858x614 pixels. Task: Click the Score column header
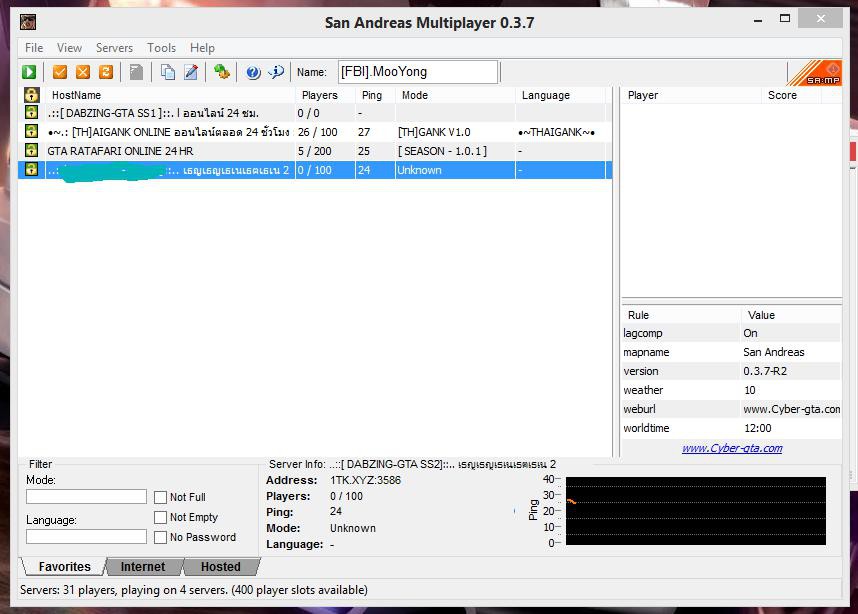tap(791, 95)
